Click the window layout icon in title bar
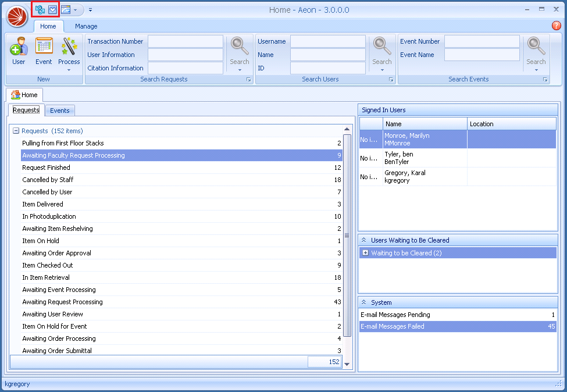Viewport: 567px width, 392px height. 66,9
